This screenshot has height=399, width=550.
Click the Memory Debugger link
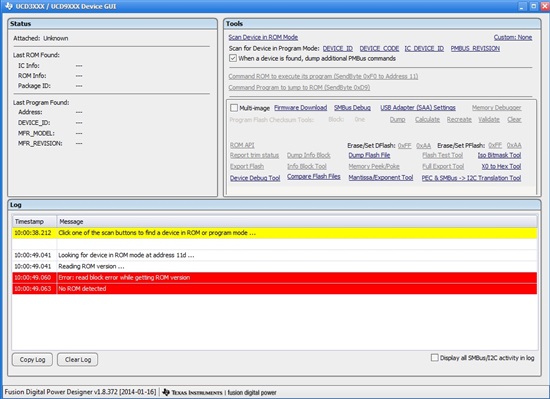point(496,108)
